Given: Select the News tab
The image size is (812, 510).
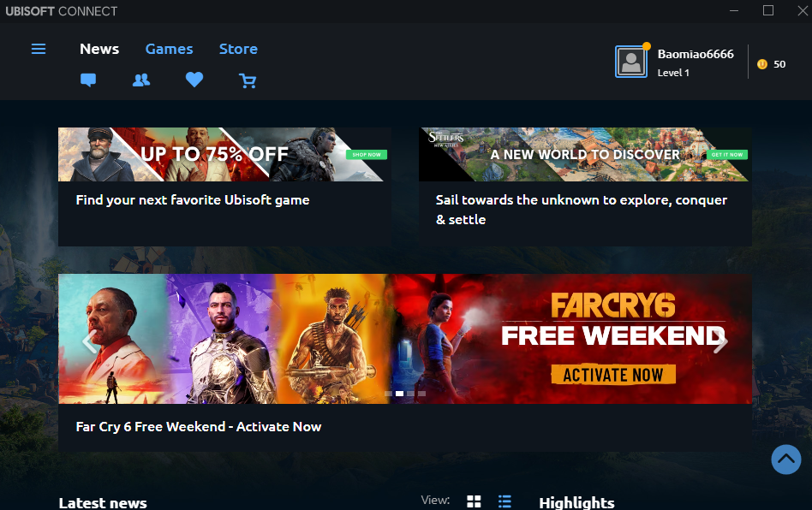Looking at the screenshot, I should (x=99, y=49).
